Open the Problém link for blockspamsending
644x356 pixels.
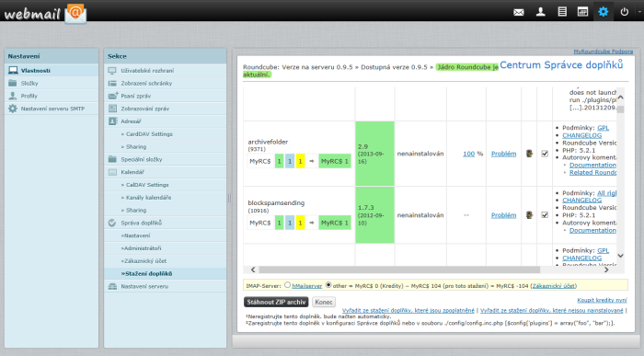point(503,214)
